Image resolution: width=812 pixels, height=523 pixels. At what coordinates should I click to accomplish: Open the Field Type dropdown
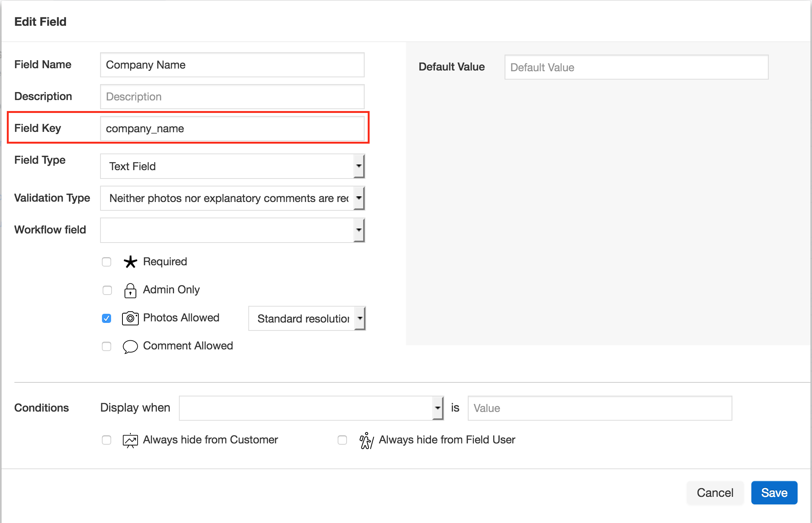pos(232,166)
